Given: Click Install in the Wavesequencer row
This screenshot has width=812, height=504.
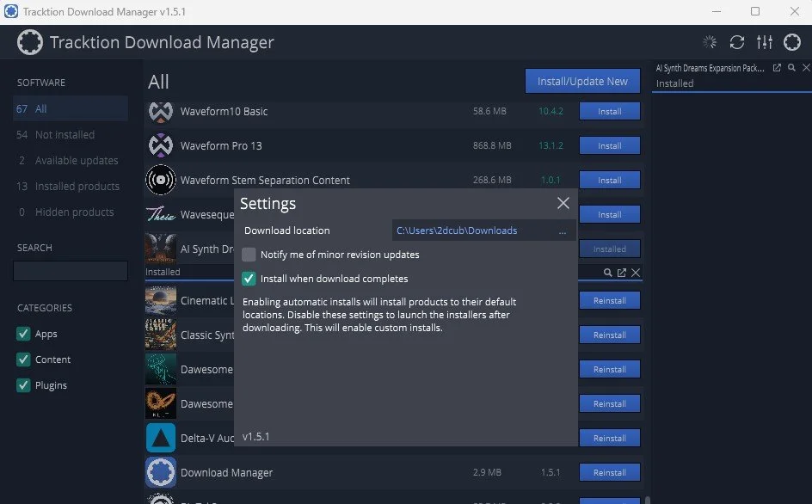Looking at the screenshot, I should [610, 214].
